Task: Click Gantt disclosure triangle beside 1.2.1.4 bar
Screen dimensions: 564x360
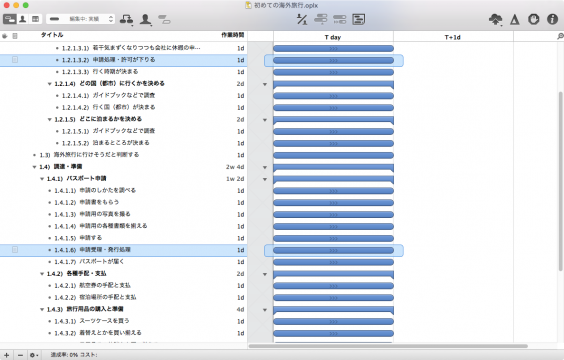Action: 265,84
